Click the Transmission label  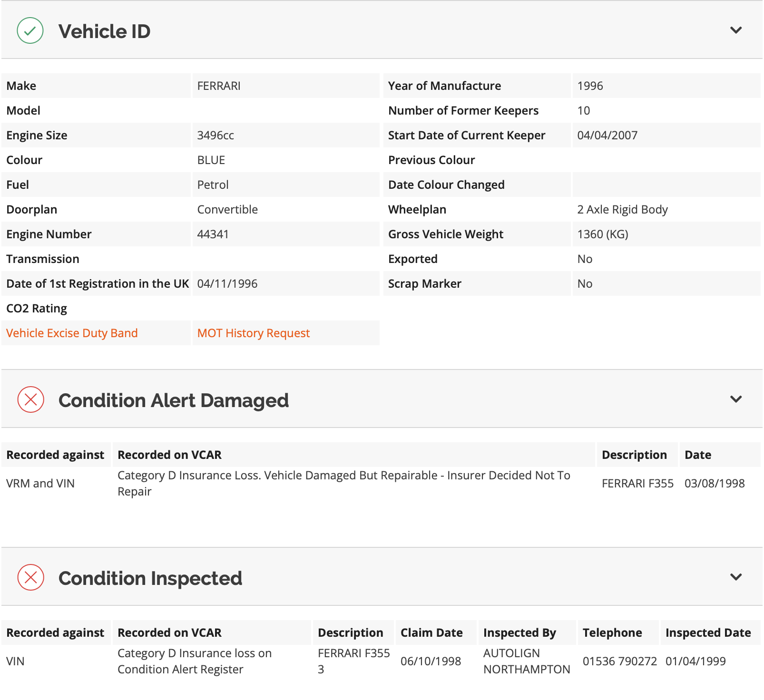(x=43, y=259)
